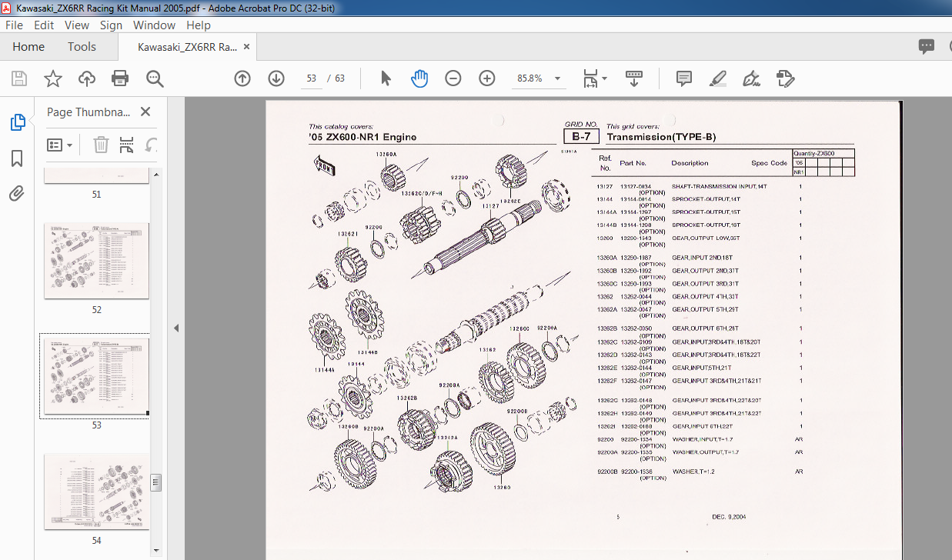Select the page 53 thumbnail
This screenshot has height=560, width=952.
[96, 375]
